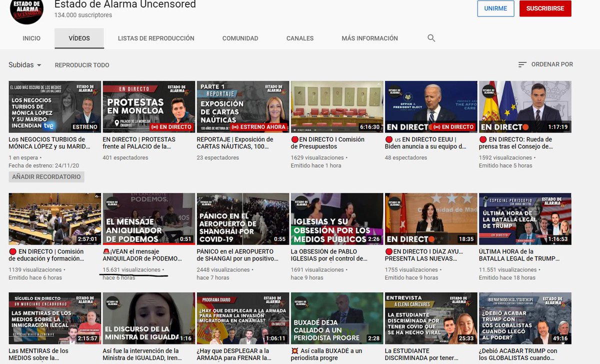600x364 pixels.
Task: Open the Batalla legal de Trump thumbnail
Action: [x=525, y=219]
